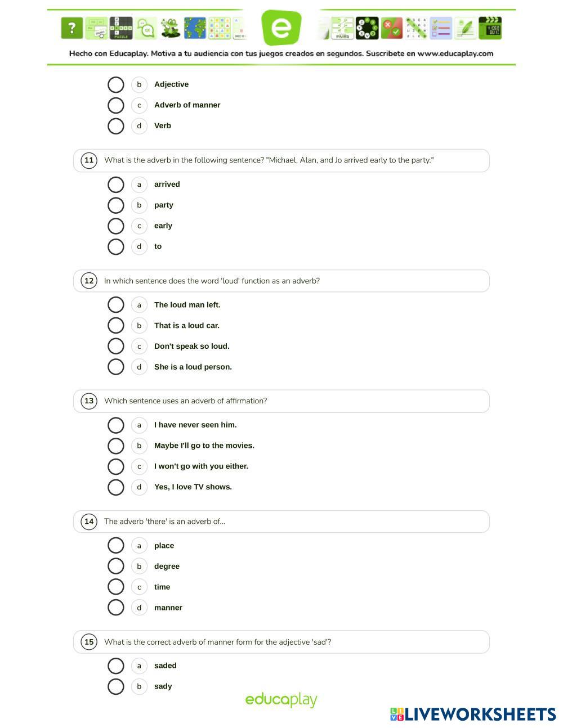Open the crossword puzzle game icon

point(121,28)
